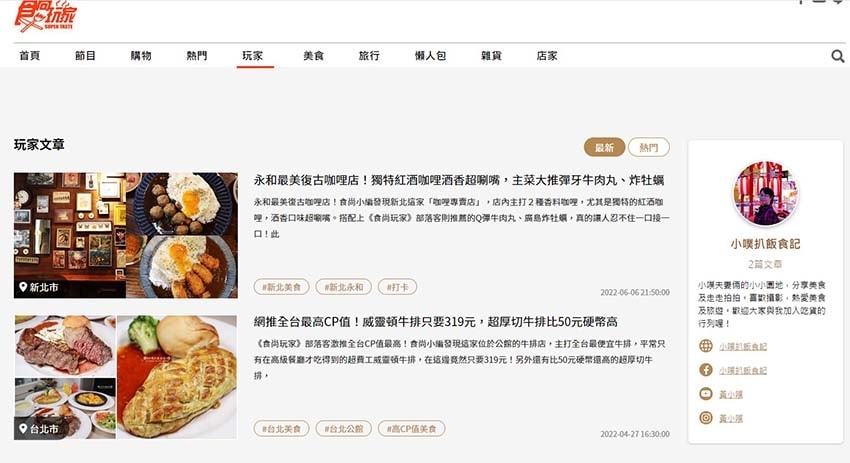Open the 永和最美復古咖哩店 article title
The width and height of the screenshot is (850, 463).
(459, 180)
